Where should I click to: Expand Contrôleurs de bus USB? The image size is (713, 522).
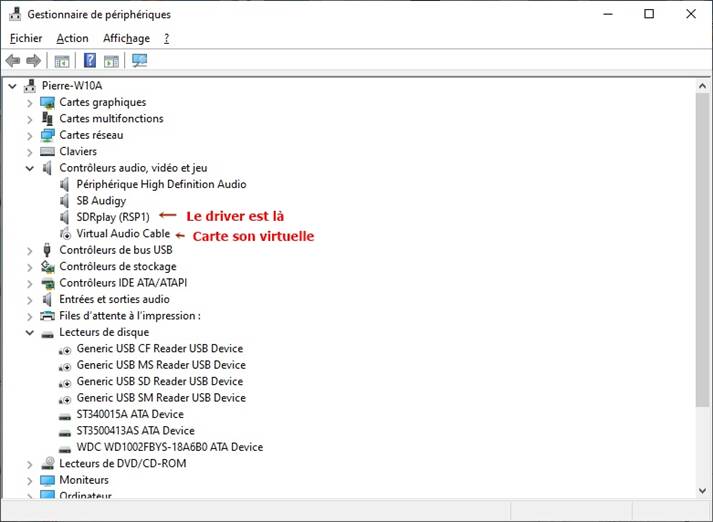click(30, 251)
